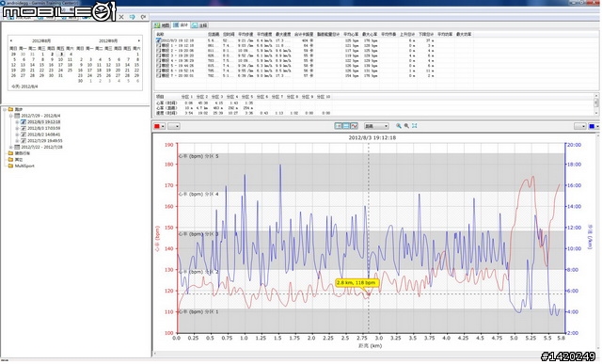This screenshot has height=364, width=602.
Task: Expand the 2012/7/22 - 2012/7/28 week node
Action: pyautogui.click(x=10, y=147)
